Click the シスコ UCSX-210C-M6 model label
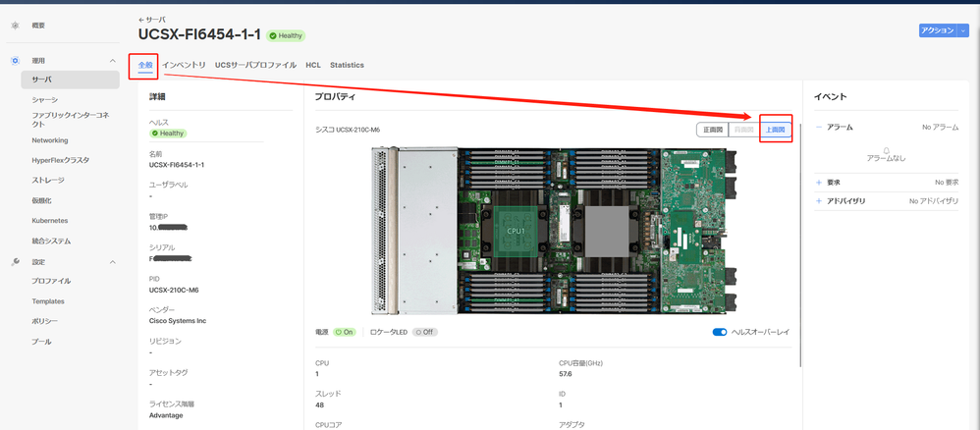 pyautogui.click(x=349, y=130)
